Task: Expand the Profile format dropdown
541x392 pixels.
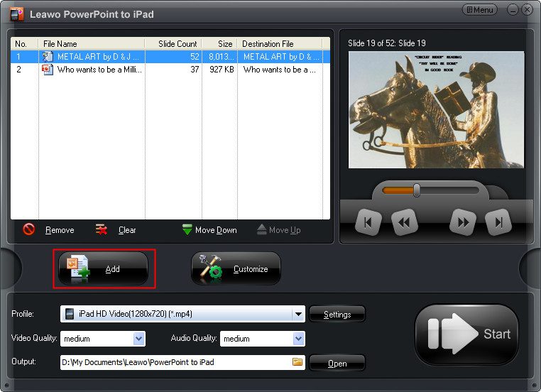Action: [299, 314]
